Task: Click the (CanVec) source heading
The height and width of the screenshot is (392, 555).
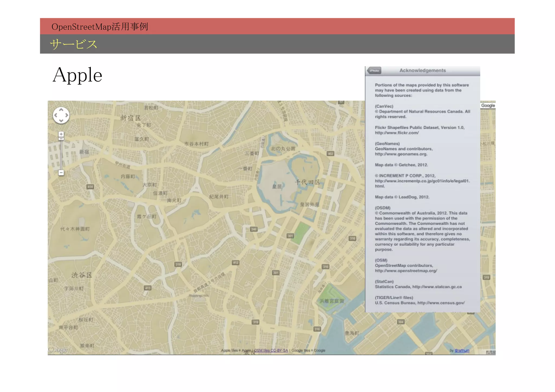Action: click(384, 106)
